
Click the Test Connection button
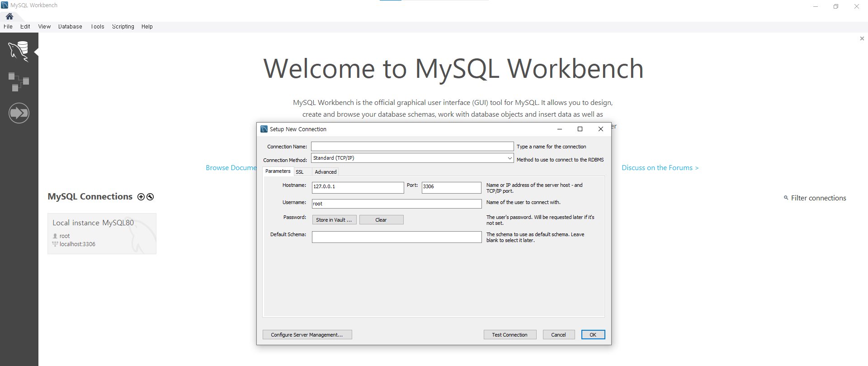pyautogui.click(x=509, y=335)
